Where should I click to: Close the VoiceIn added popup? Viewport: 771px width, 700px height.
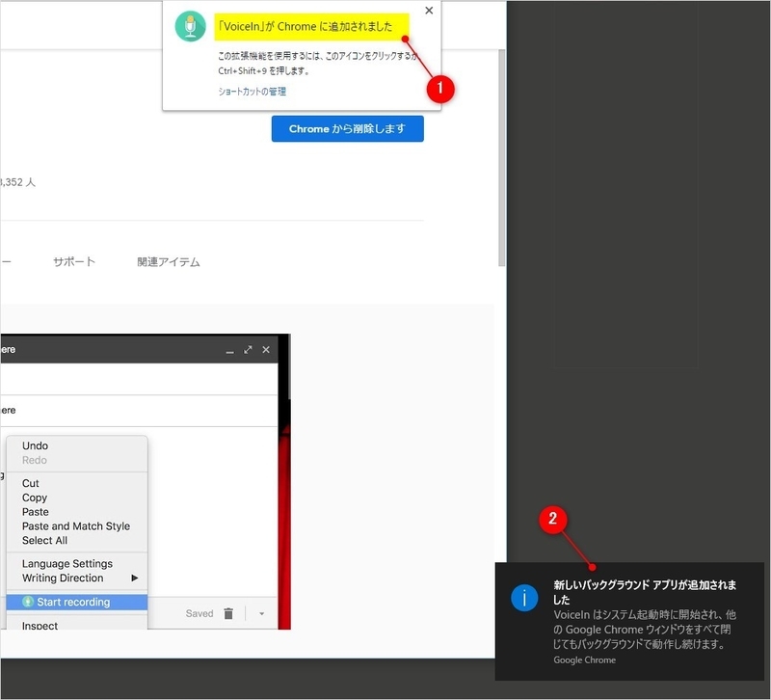[x=429, y=11]
